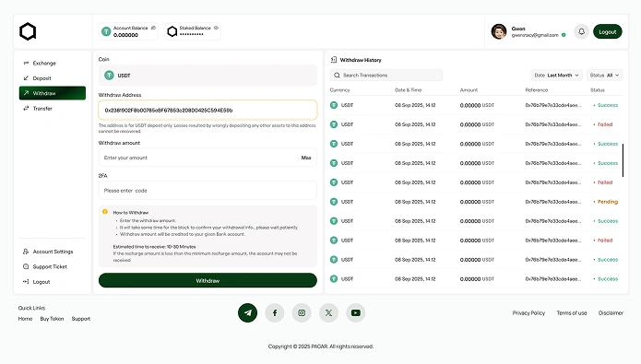Click first row reference hash
Viewport: 641px width, 364px height.
coord(553,105)
